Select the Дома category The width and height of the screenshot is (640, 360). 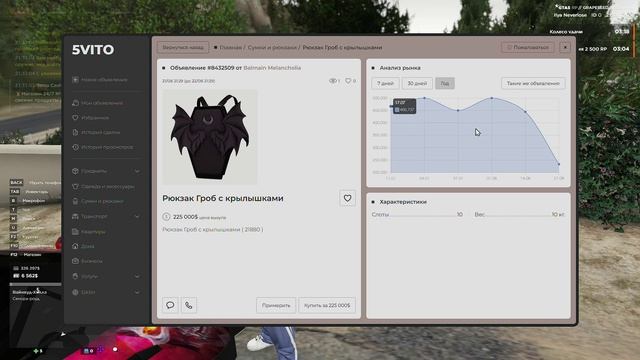83,246
